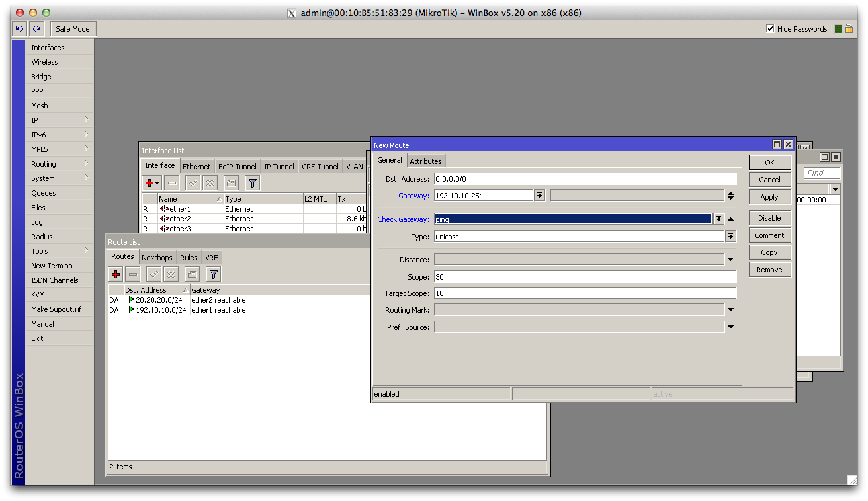
Task: Open Make Supout.rif in sidebar
Action: 60,309
